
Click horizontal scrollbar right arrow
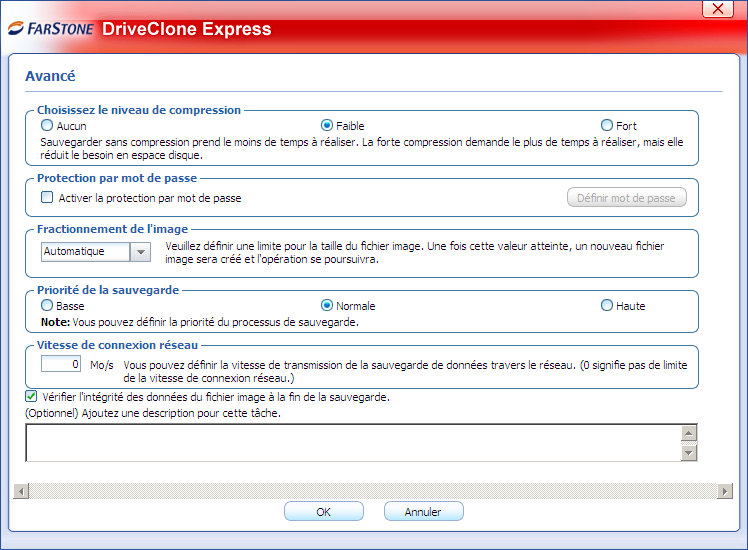click(x=725, y=491)
